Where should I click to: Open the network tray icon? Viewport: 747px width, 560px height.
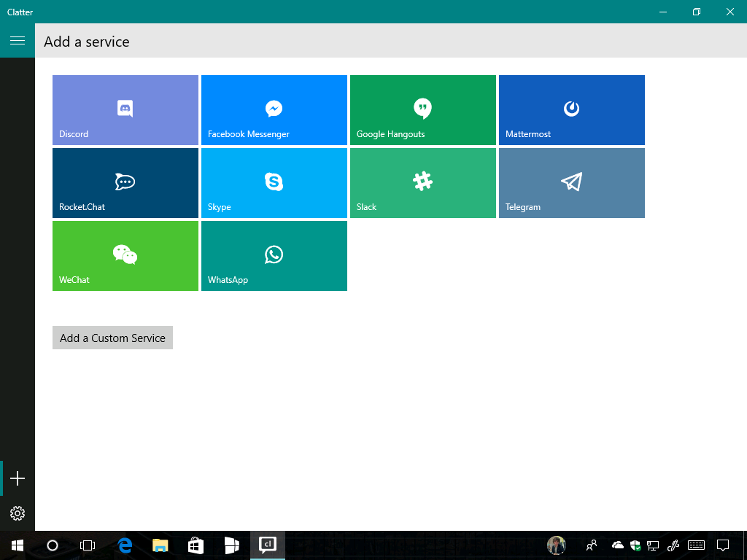tap(653, 545)
